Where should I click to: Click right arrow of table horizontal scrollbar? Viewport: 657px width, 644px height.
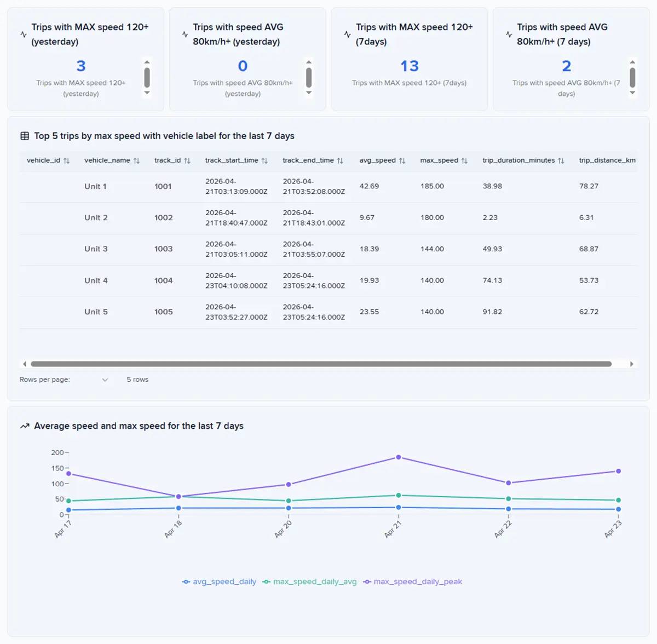(x=632, y=364)
